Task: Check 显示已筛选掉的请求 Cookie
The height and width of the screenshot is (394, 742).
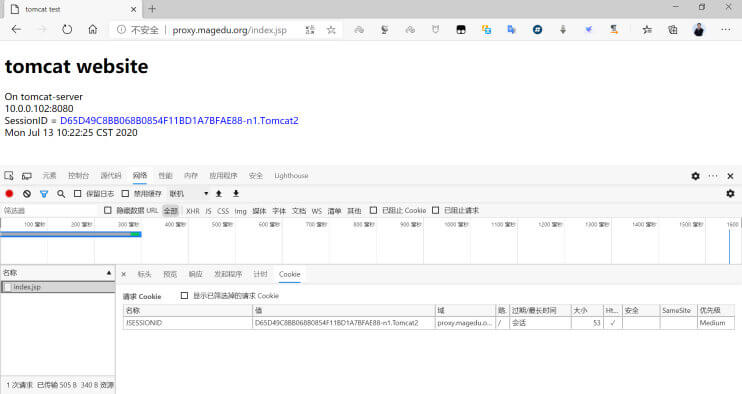Action: 185,296
